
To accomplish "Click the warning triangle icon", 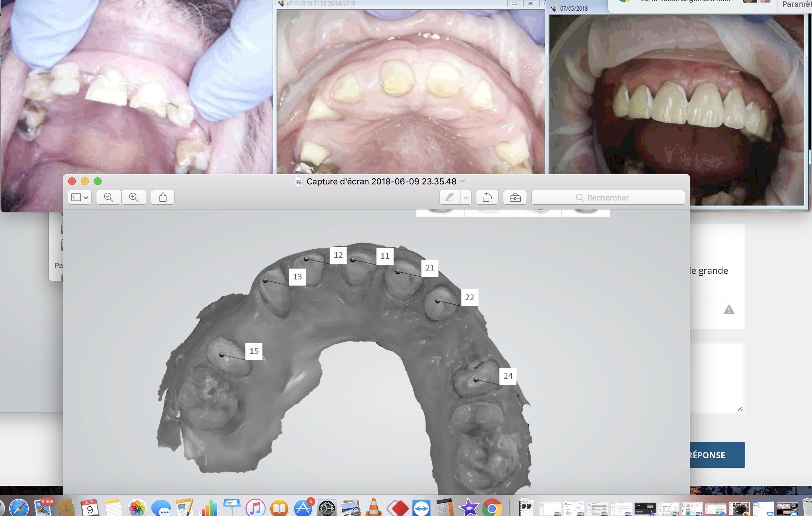I will click(x=729, y=309).
